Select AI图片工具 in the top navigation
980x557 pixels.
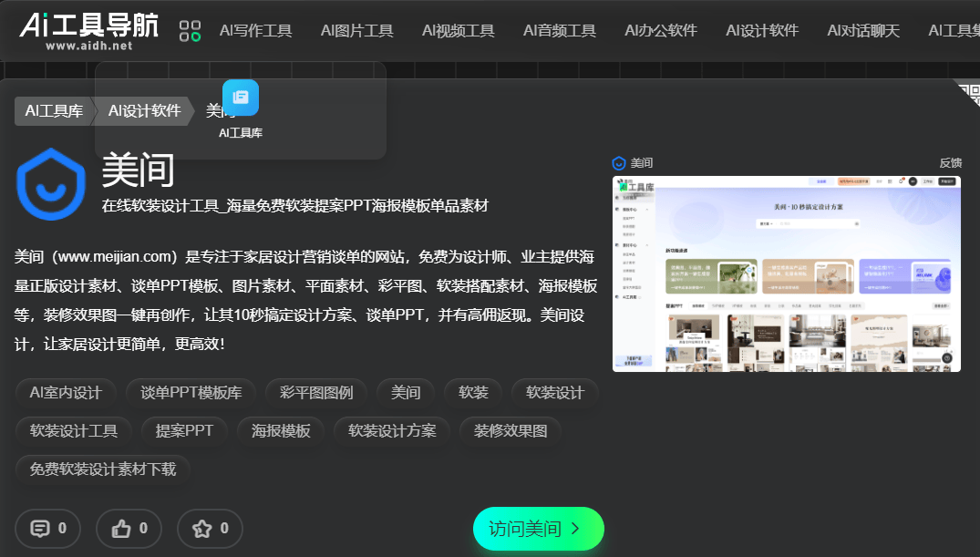(356, 31)
